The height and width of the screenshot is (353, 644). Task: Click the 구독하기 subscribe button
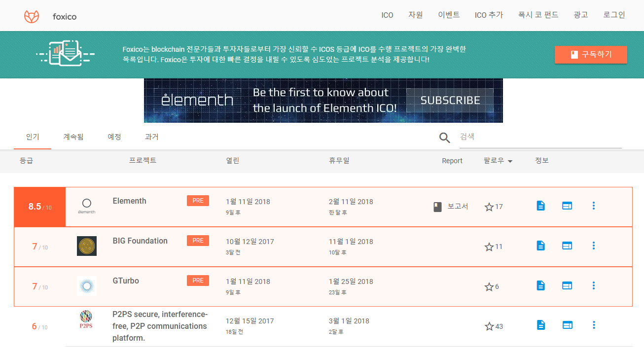tap(591, 55)
